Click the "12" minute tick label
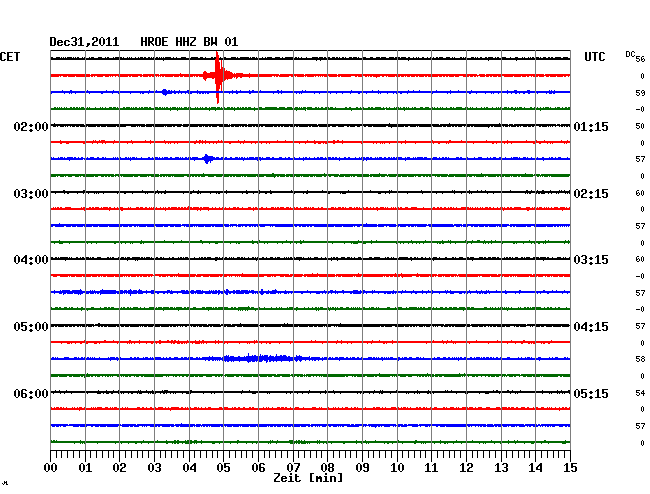The width and height of the screenshot is (650, 494). [x=466, y=467]
